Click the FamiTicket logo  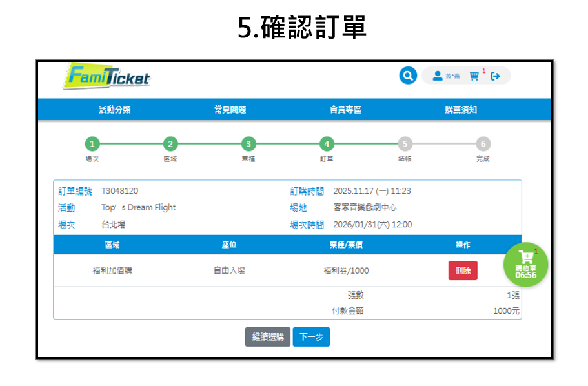(108, 76)
